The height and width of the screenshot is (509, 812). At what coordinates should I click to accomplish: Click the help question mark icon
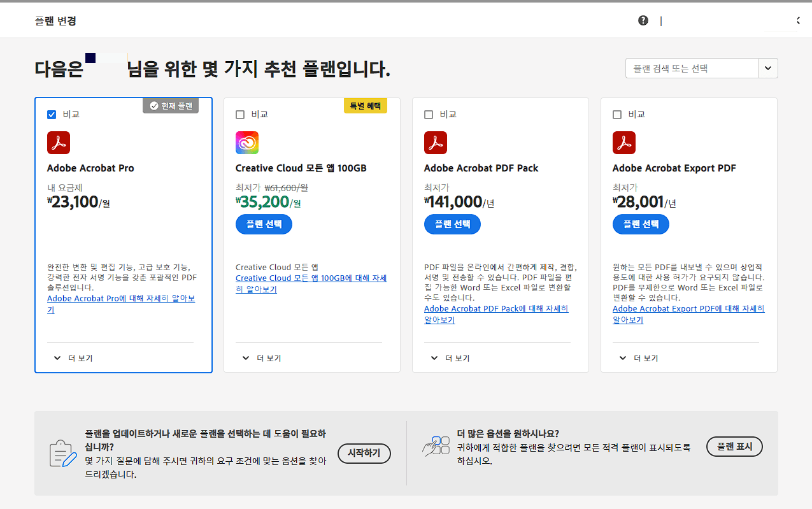643,20
